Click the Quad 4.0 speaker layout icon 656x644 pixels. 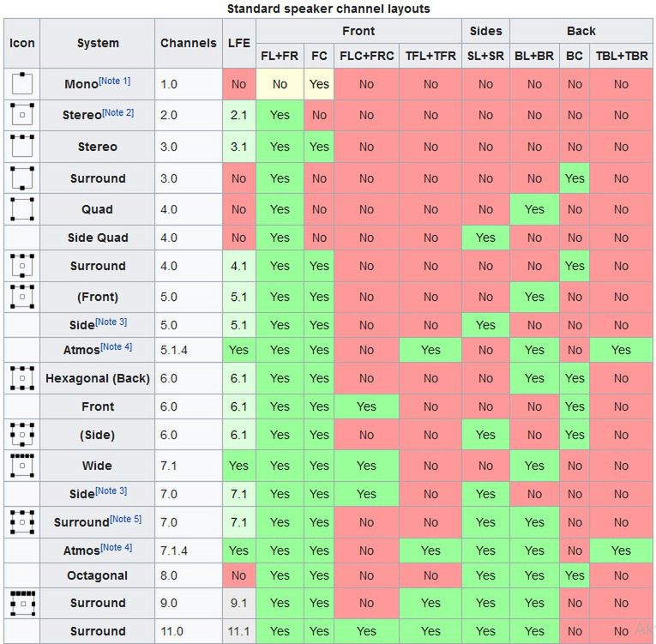[x=22, y=209]
